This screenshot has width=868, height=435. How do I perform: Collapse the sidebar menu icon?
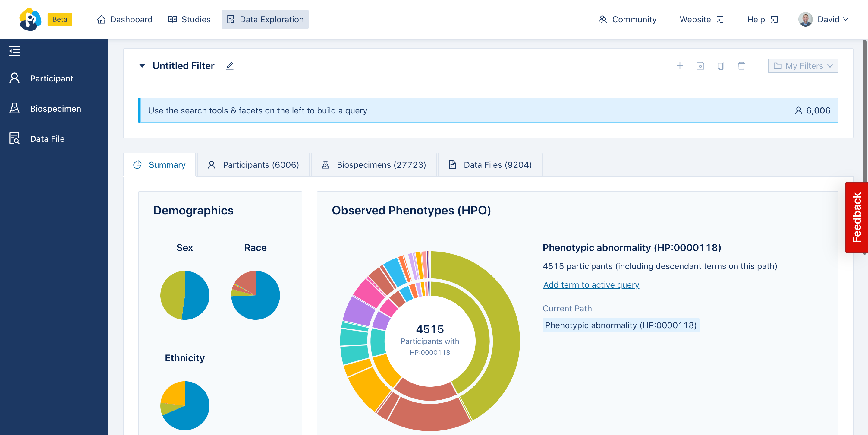14,51
